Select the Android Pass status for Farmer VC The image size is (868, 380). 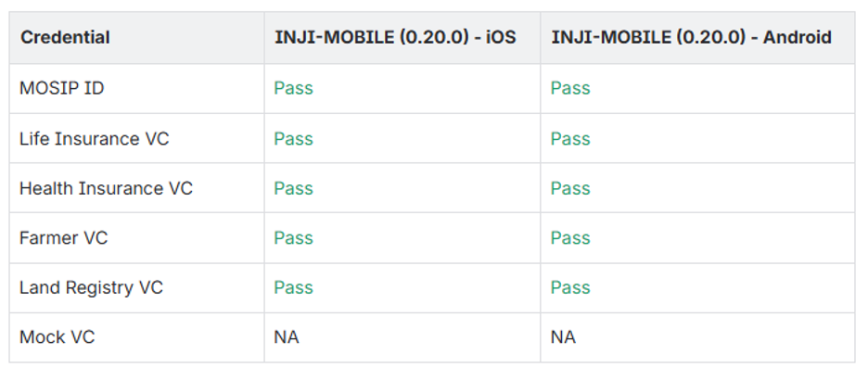click(x=570, y=238)
